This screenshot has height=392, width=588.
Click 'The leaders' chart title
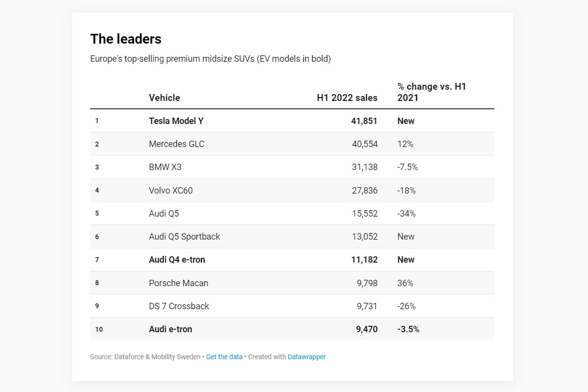click(x=125, y=39)
